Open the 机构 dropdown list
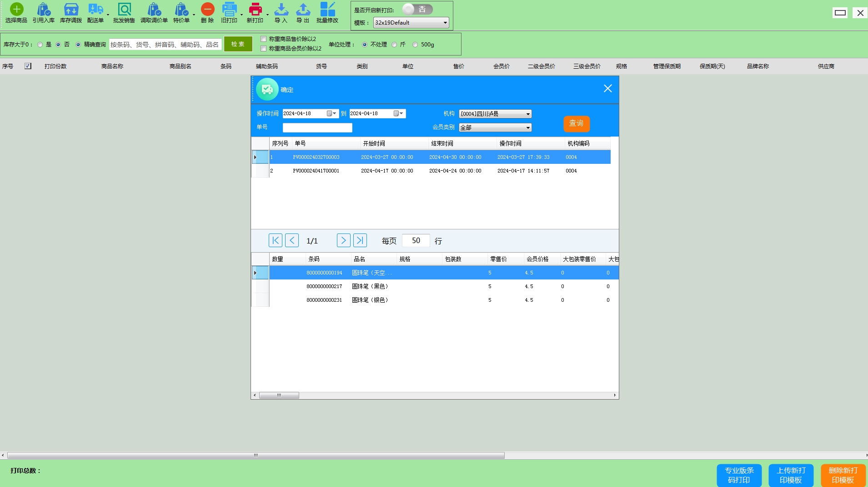The height and width of the screenshot is (487, 868). pos(527,114)
